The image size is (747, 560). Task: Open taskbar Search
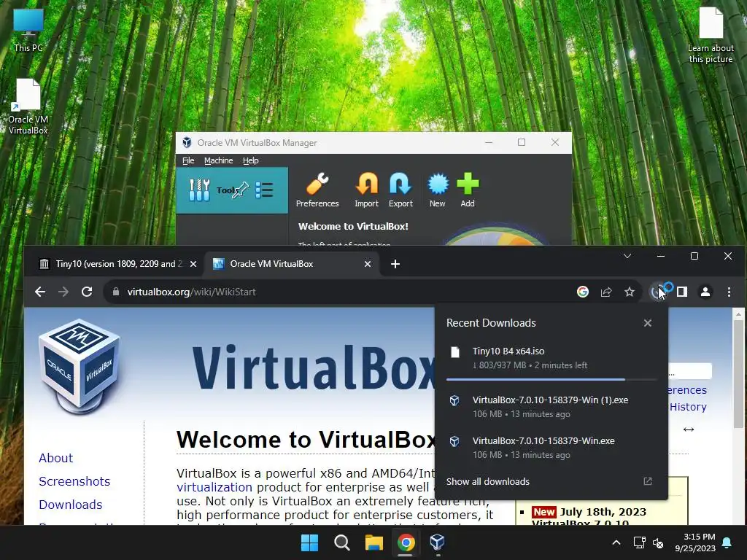click(x=342, y=542)
